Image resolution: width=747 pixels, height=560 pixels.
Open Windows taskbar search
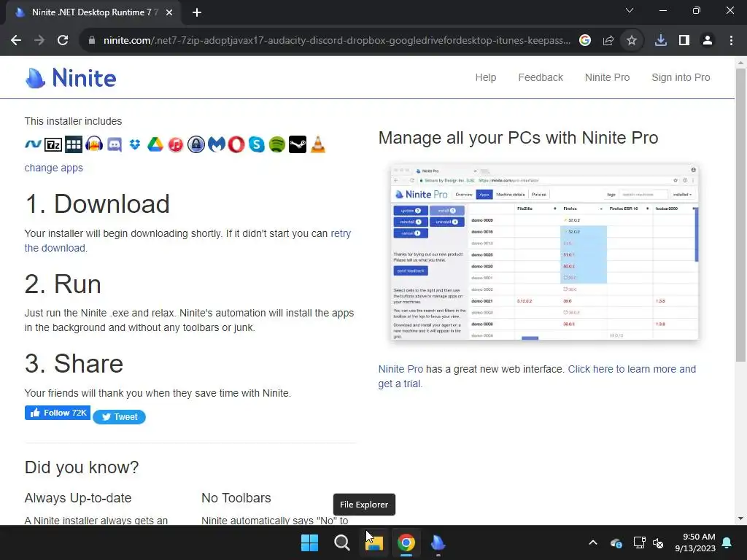341,542
